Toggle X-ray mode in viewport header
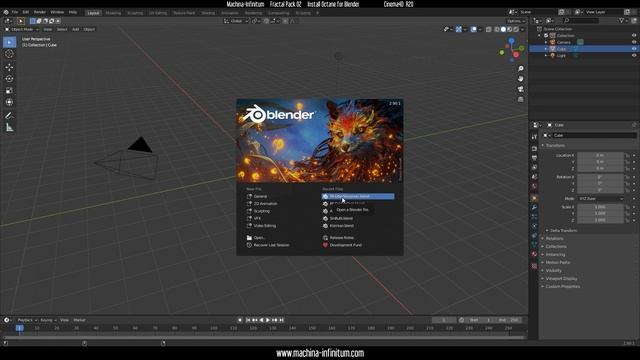The image size is (640, 360). [x=489, y=29]
